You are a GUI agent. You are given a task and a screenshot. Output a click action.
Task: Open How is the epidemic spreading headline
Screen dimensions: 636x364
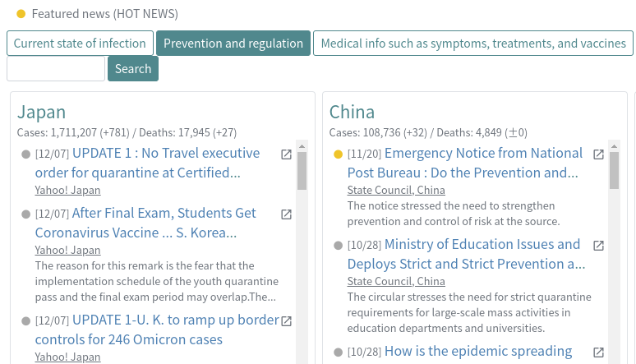click(478, 351)
